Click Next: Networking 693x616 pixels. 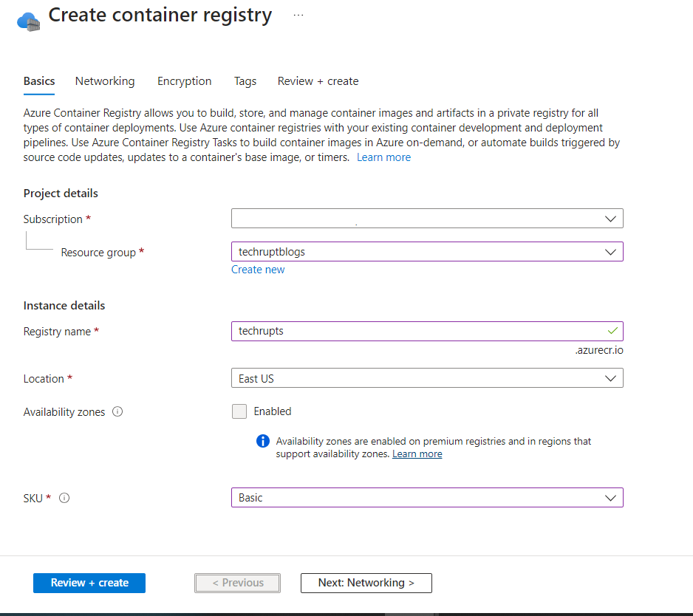tap(366, 583)
